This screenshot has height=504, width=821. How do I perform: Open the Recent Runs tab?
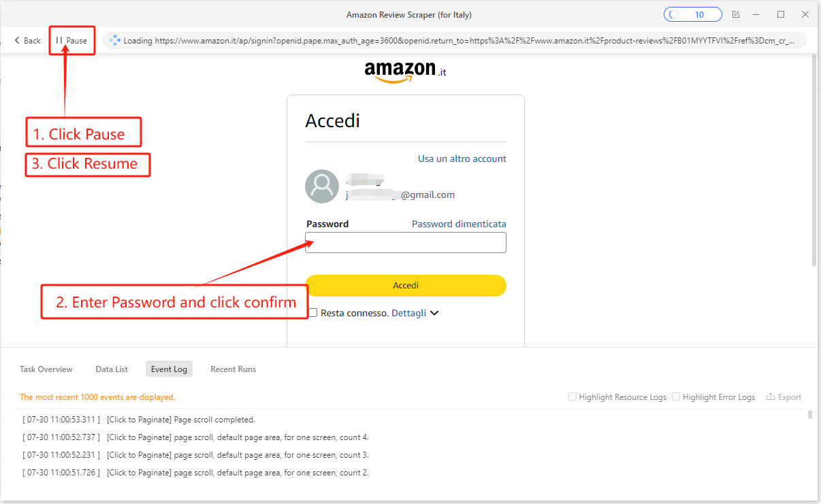(x=233, y=369)
